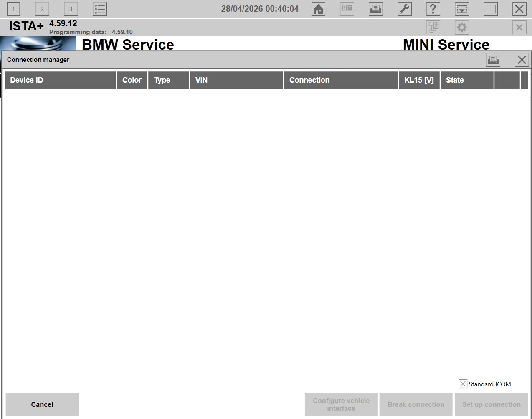Screen dimensions: 532x419
Task: Click the Set up connection button
Action: (491, 404)
